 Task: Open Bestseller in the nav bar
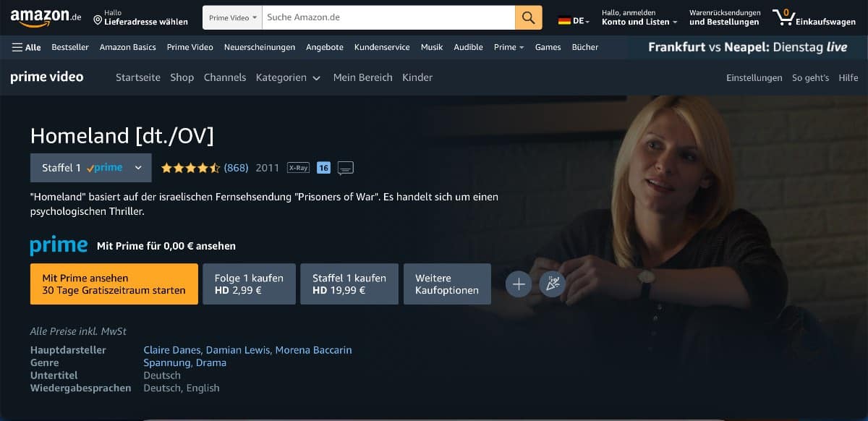pos(70,47)
